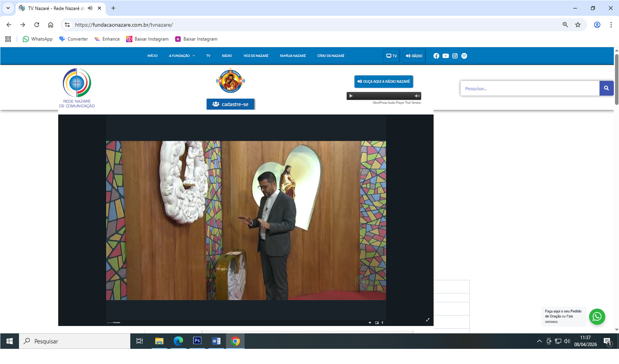Open the Voz de Nazaré menu item

coord(256,56)
